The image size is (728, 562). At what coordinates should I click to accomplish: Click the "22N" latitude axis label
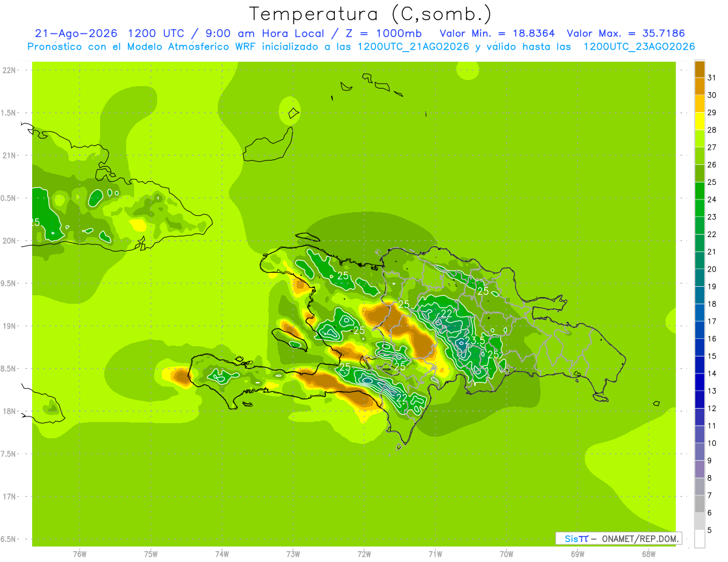10,70
